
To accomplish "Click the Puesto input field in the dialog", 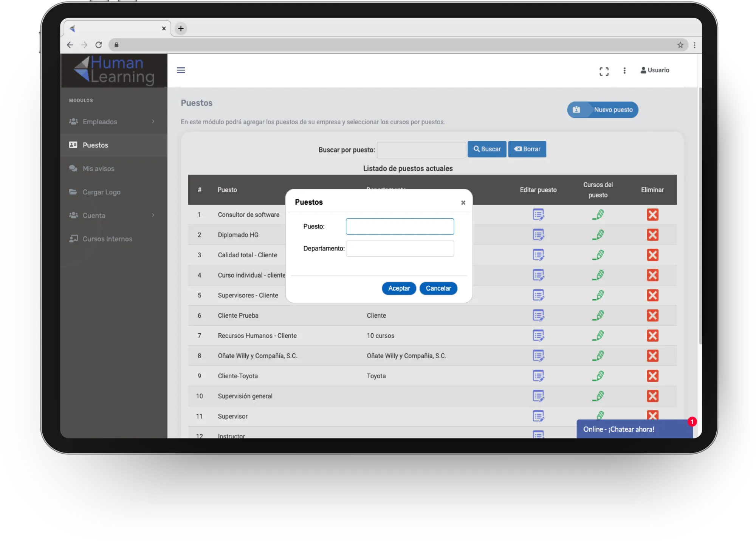I will (400, 227).
